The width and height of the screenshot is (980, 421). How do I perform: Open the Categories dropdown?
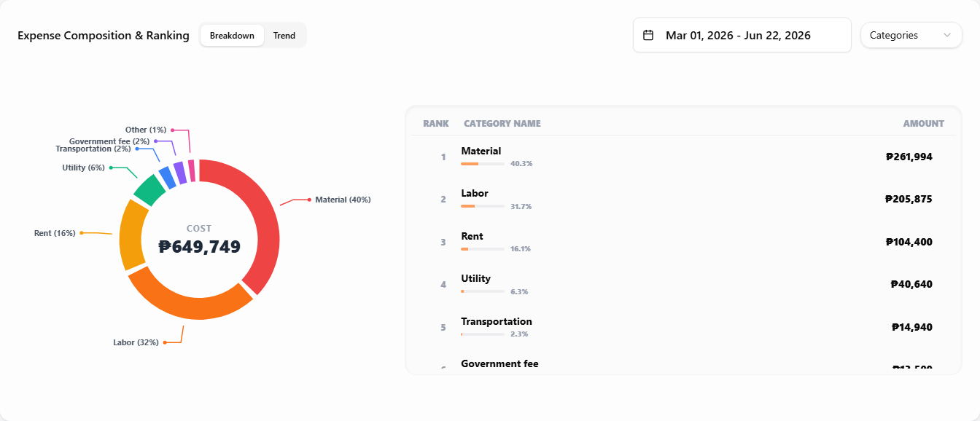911,35
